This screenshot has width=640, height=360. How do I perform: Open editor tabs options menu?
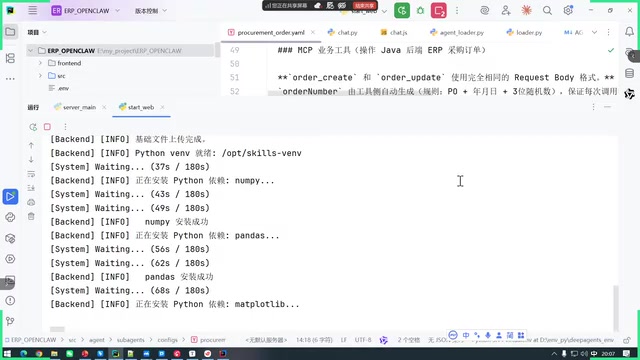(x=609, y=32)
